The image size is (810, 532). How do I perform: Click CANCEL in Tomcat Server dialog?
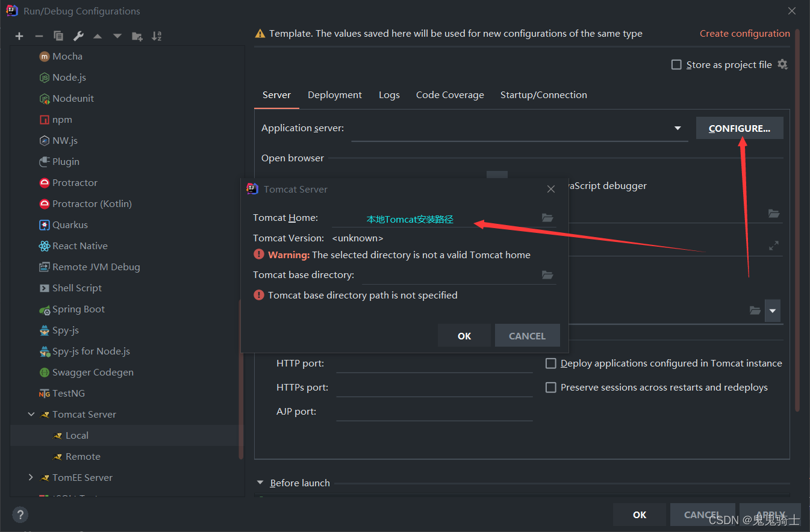point(527,336)
